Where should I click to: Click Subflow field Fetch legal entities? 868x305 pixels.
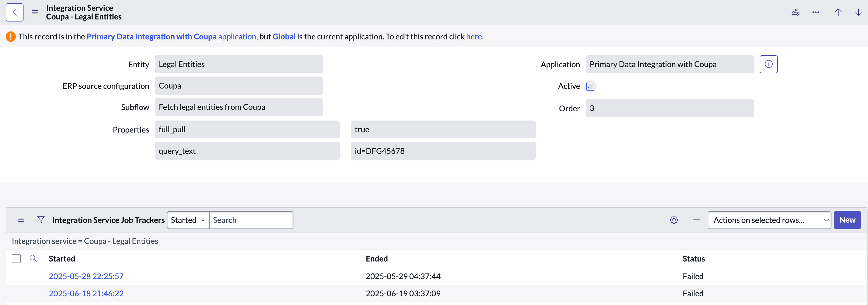point(239,107)
